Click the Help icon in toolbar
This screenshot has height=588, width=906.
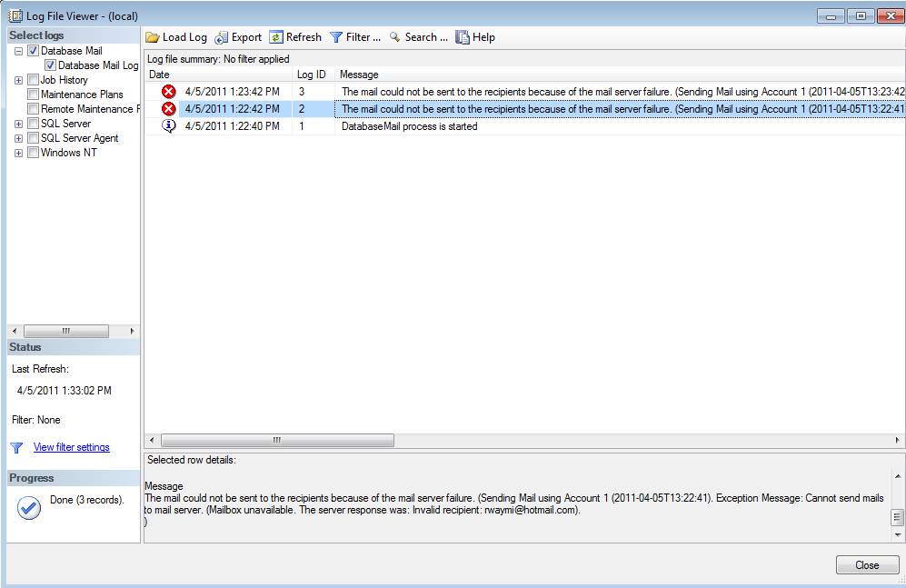[x=463, y=37]
